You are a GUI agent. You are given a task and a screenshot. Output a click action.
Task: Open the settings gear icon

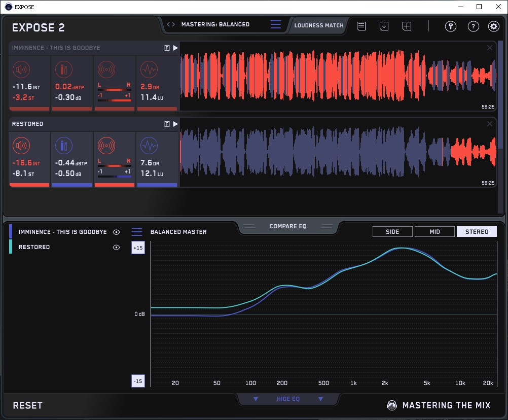[494, 26]
